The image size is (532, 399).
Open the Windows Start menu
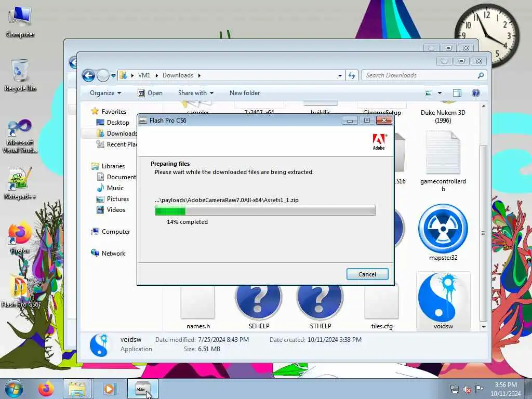pos(14,389)
